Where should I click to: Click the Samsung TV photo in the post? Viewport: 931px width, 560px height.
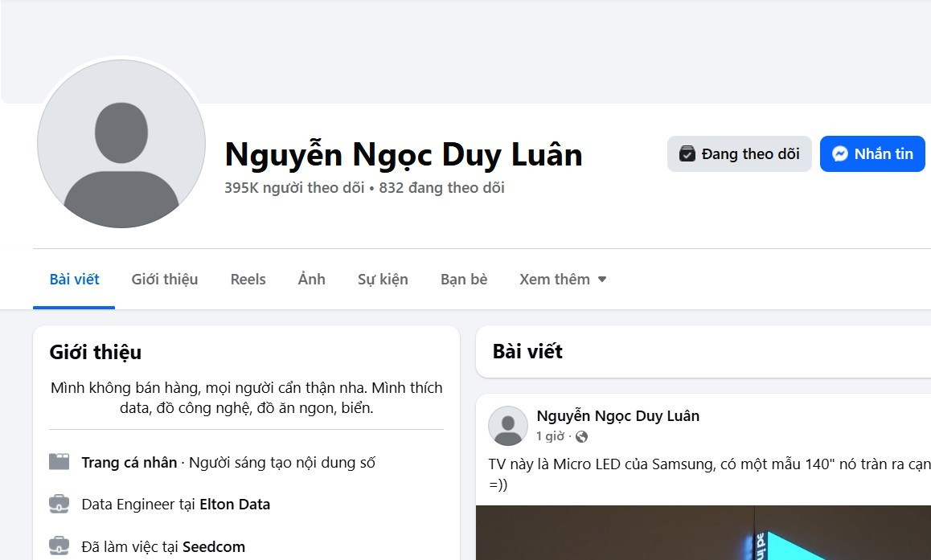point(703,533)
